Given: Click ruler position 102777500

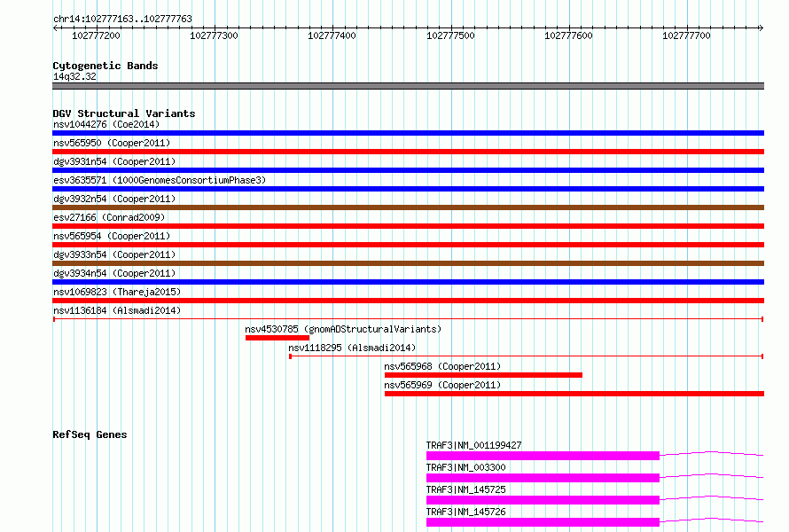Looking at the screenshot, I should (450, 35).
